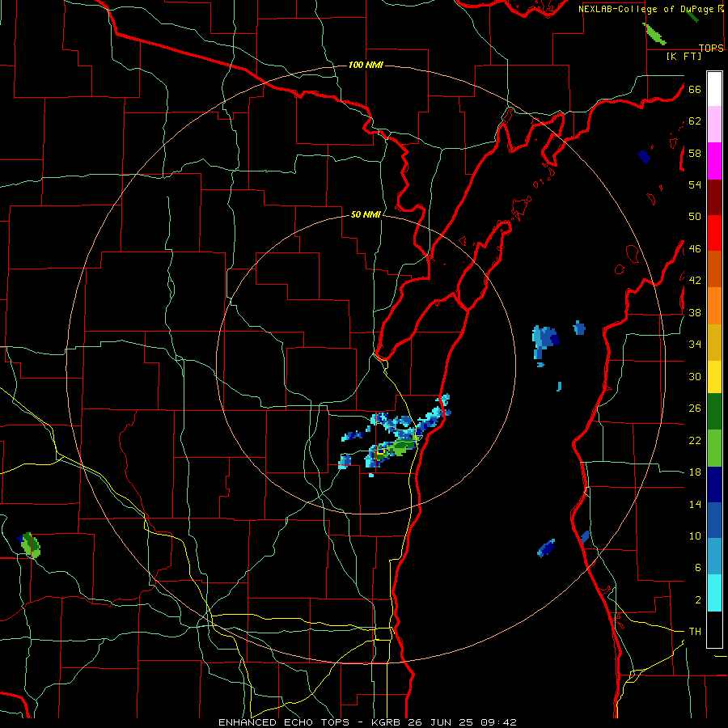
Task: Click the green echo cell at far left
Action: (x=31, y=544)
